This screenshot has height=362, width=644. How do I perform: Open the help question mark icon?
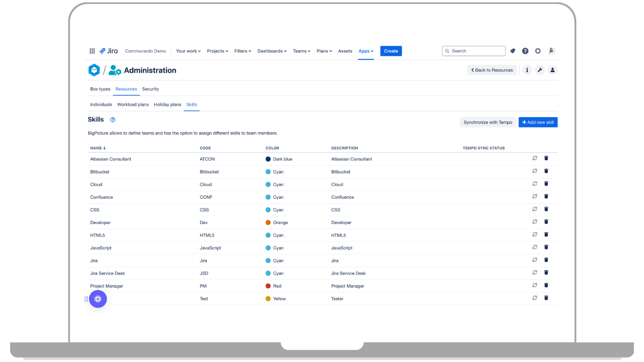click(525, 51)
